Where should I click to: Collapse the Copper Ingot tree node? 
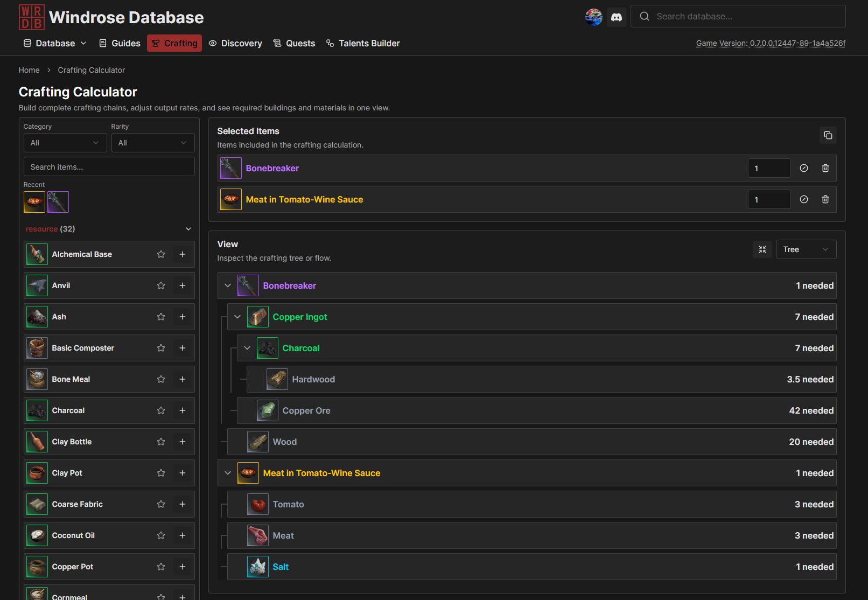click(237, 317)
